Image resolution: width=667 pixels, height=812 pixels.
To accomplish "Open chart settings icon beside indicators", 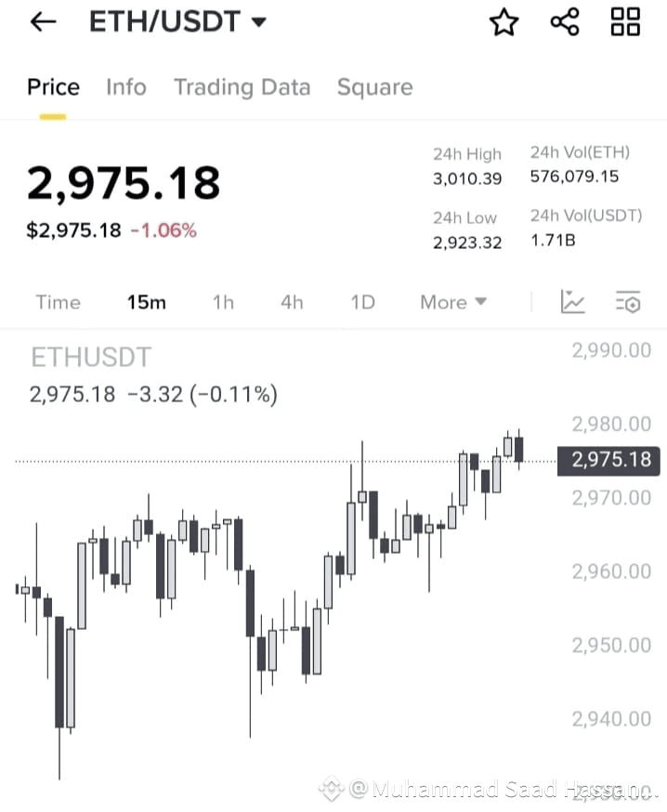I will (x=628, y=302).
